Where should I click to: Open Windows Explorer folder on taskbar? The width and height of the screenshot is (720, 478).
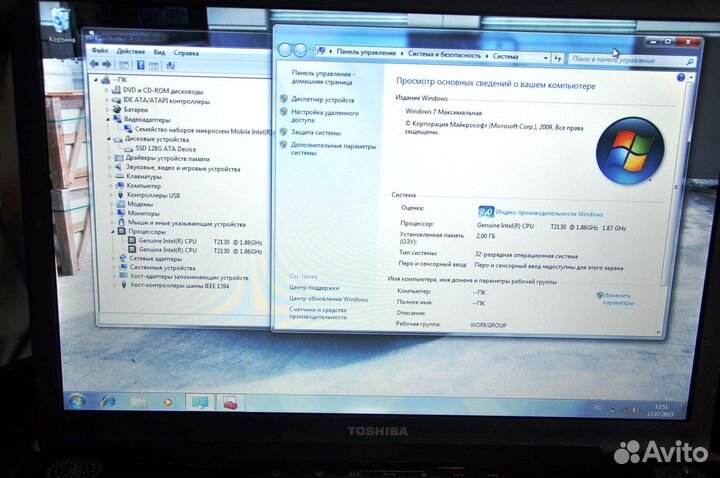click(138, 402)
